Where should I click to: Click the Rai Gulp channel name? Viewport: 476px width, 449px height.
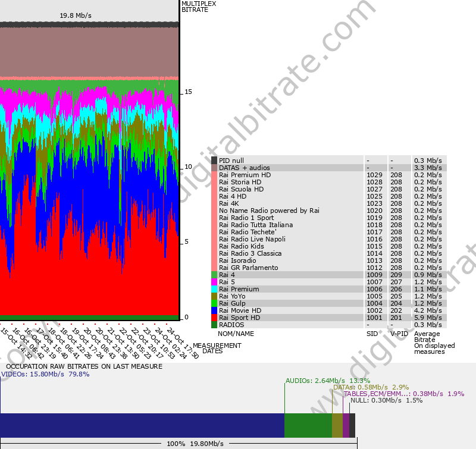tap(232, 303)
